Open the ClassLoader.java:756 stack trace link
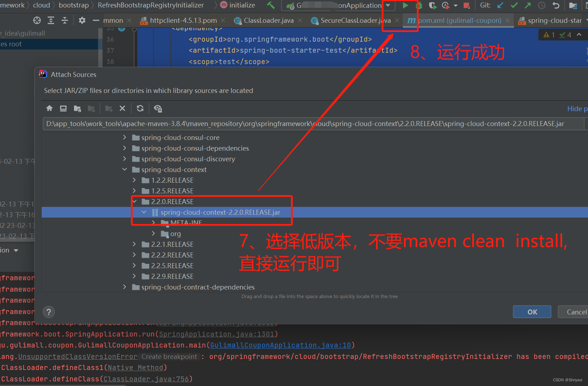This screenshot has height=386, width=588. point(146,379)
